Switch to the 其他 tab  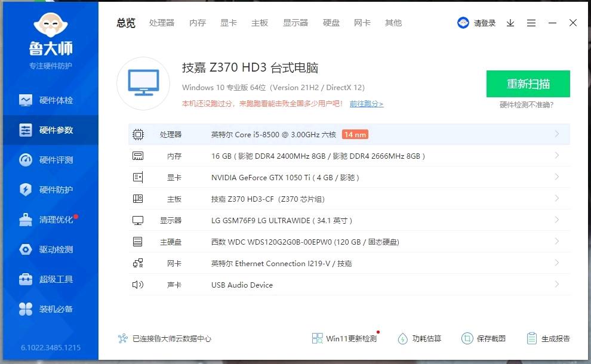tap(393, 23)
